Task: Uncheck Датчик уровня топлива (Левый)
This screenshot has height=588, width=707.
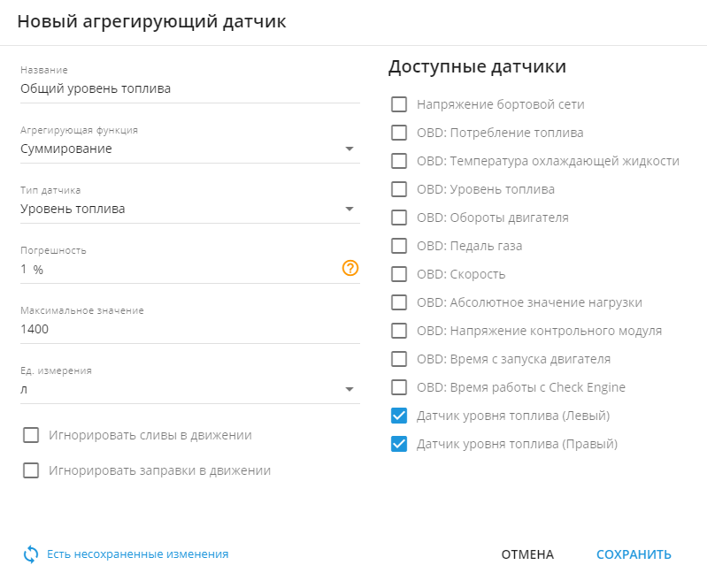Action: click(399, 416)
